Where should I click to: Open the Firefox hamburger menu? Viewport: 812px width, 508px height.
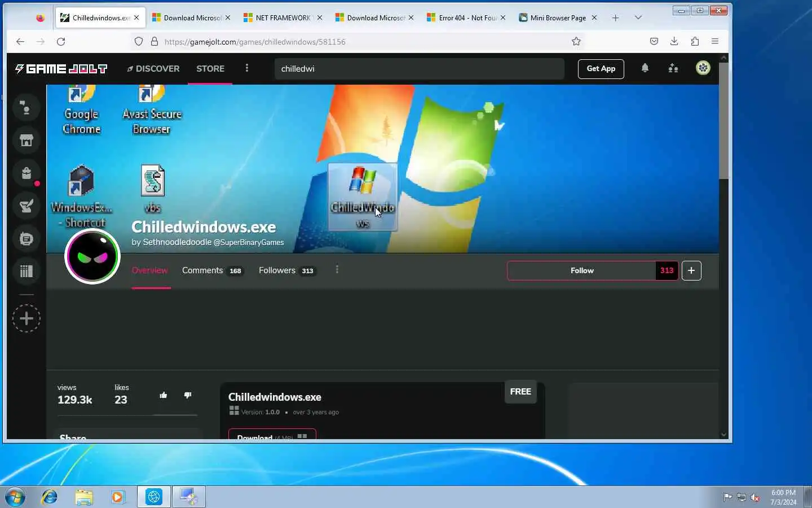coord(715,41)
